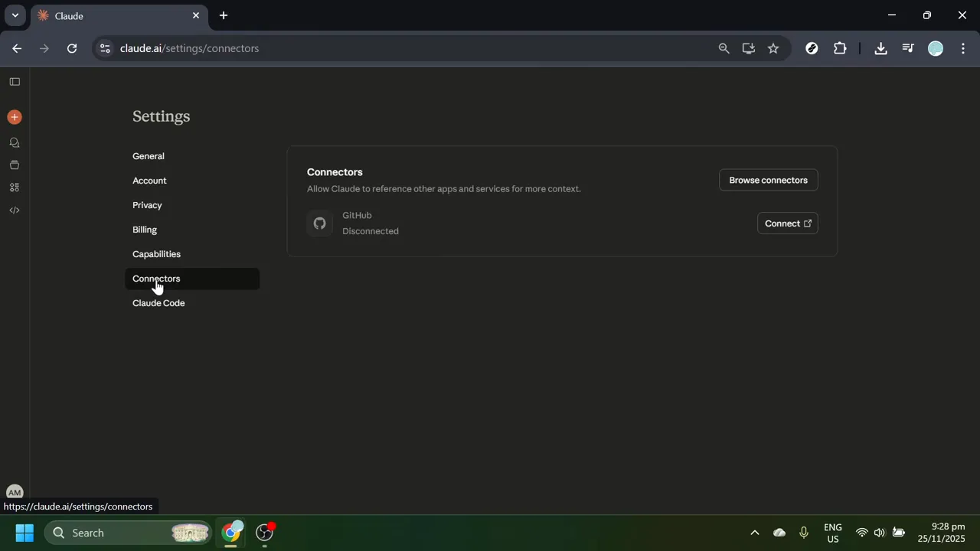Open the AM user avatar menu
The width and height of the screenshot is (980, 551).
15,492
